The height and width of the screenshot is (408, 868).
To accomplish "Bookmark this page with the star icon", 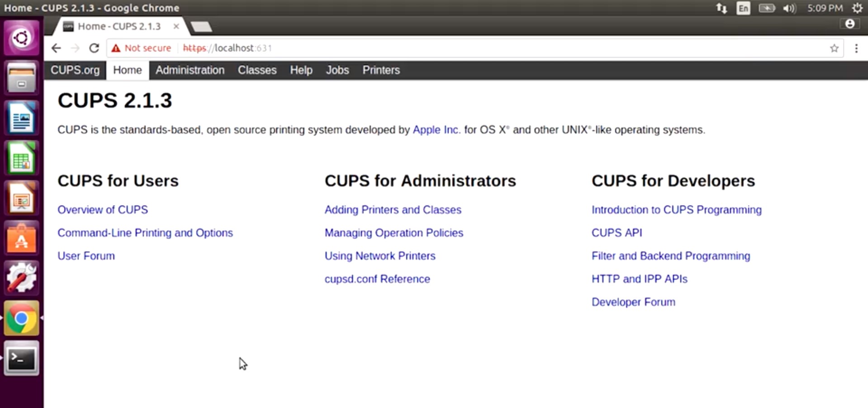I will pyautogui.click(x=834, y=48).
